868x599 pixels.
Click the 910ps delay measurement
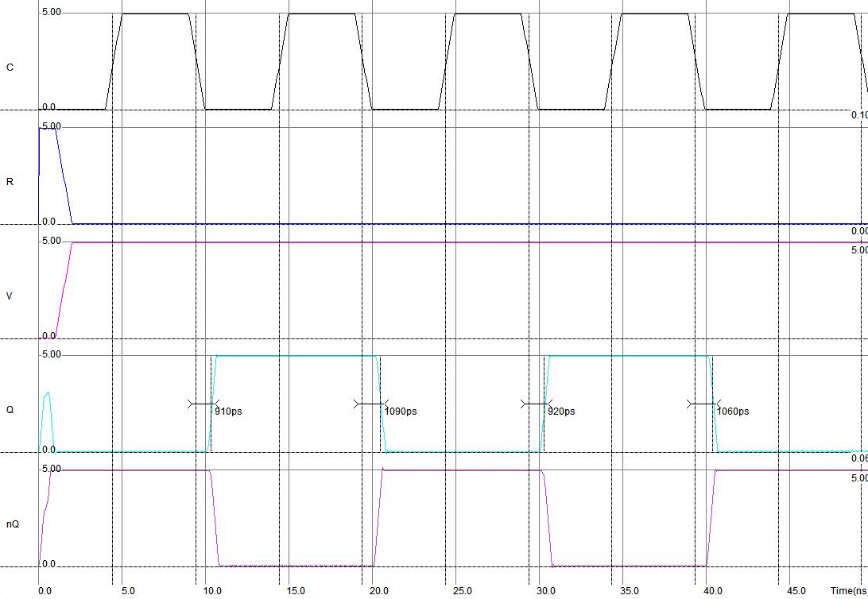[228, 412]
